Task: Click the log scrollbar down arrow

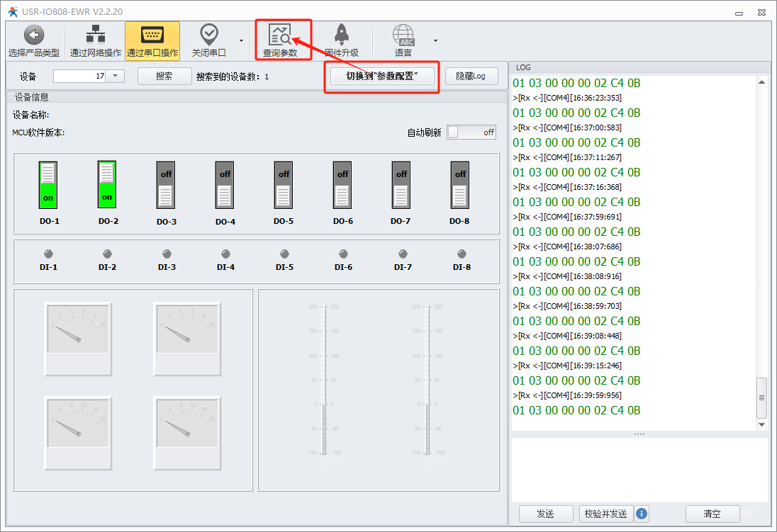Action: (x=761, y=424)
